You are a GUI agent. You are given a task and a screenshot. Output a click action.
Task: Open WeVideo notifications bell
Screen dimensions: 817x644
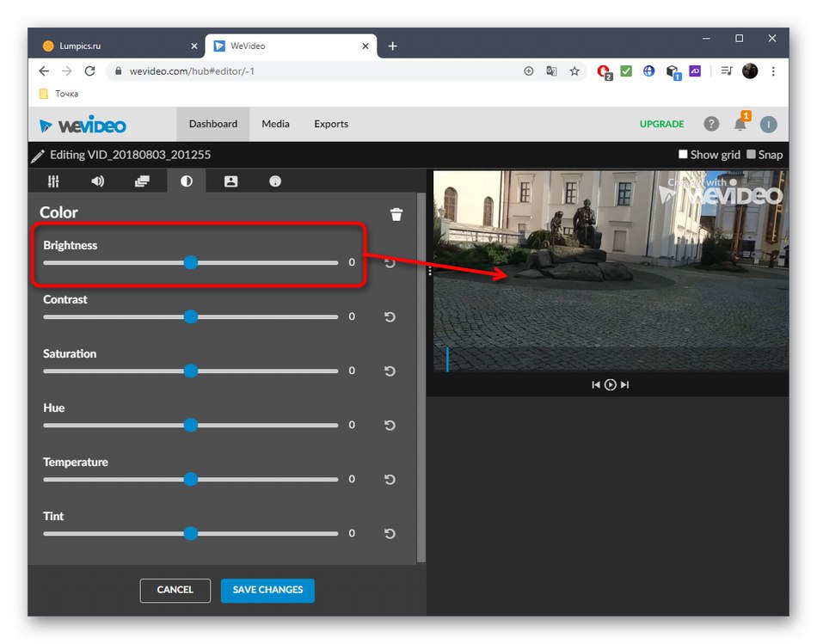740,124
